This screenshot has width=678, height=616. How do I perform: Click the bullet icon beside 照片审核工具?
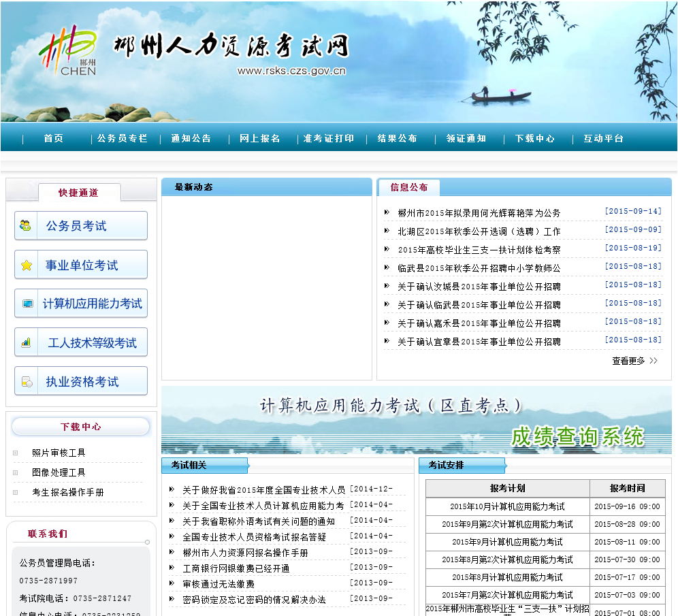(16, 453)
